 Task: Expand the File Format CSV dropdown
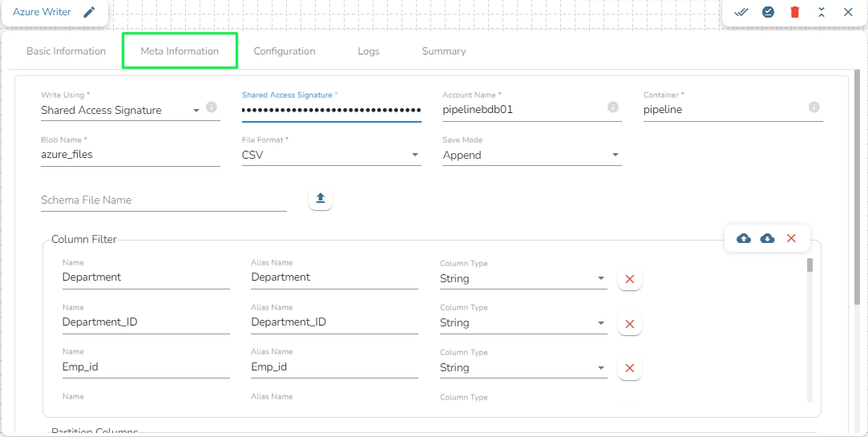[x=414, y=155]
